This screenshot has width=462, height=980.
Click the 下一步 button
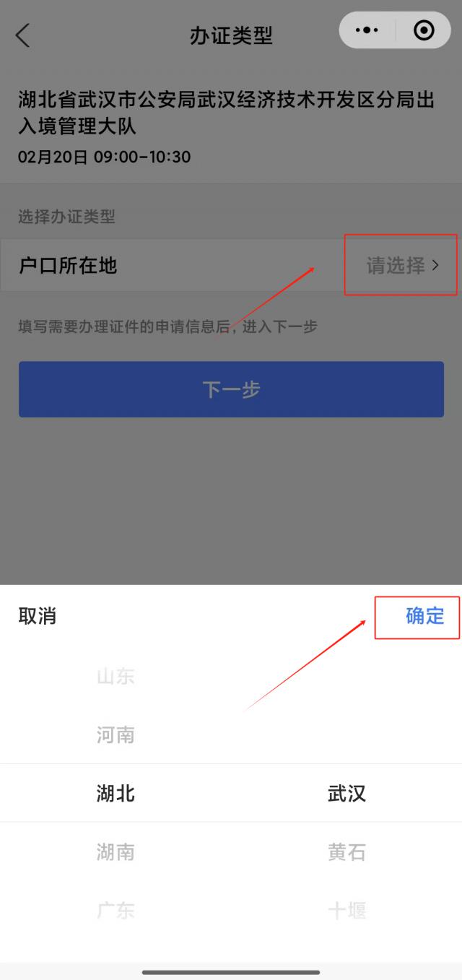point(231,389)
